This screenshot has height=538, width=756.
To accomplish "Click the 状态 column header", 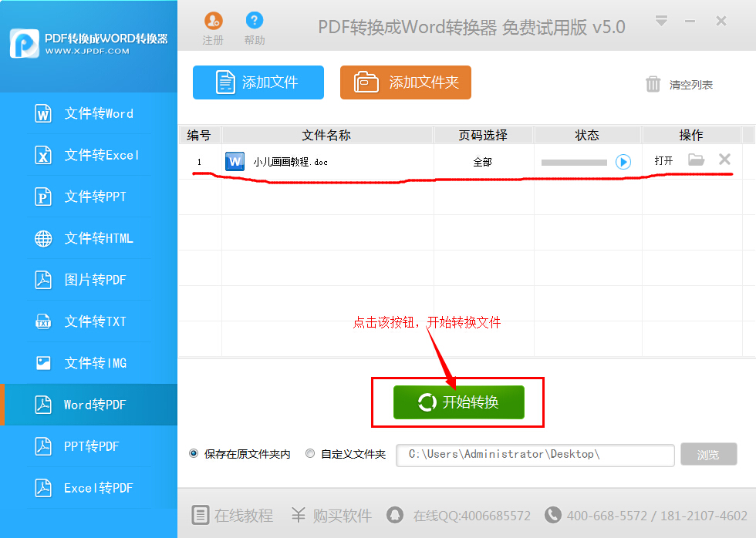I will (x=587, y=136).
